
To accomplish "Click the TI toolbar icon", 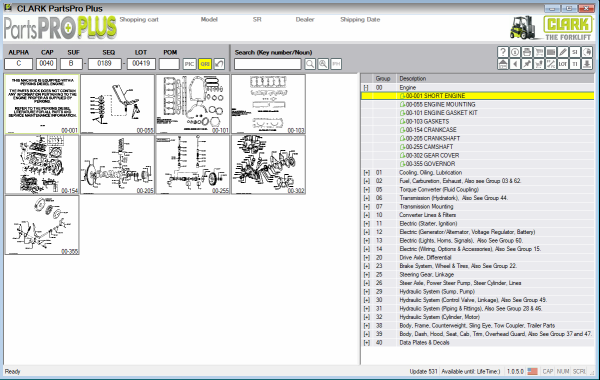I will coord(574,64).
